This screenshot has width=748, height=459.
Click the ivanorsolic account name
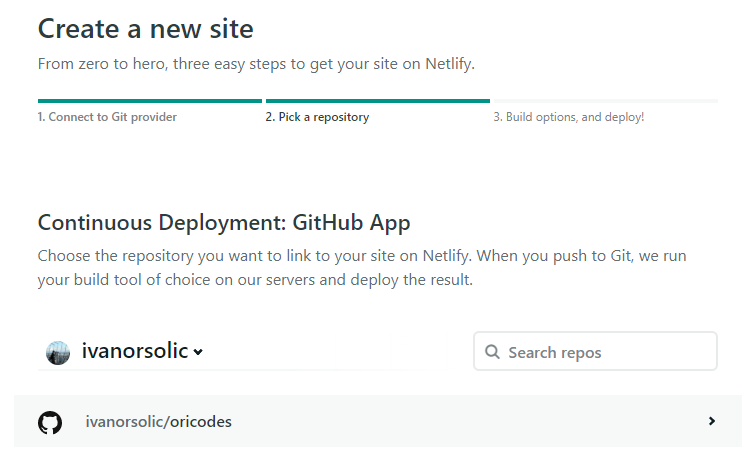pyautogui.click(x=134, y=351)
